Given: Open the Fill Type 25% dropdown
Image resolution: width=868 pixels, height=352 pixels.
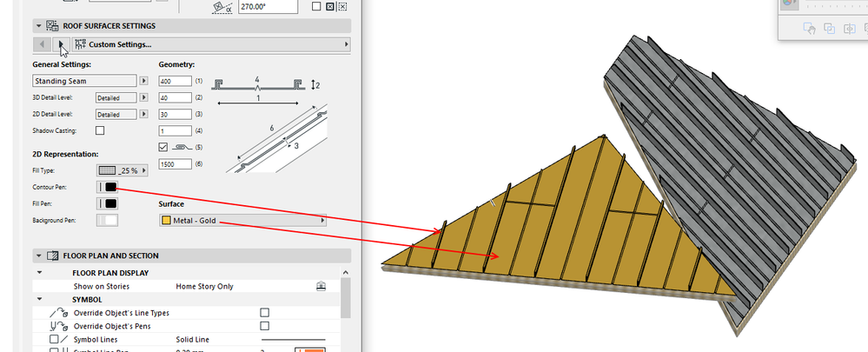Looking at the screenshot, I should [123, 170].
